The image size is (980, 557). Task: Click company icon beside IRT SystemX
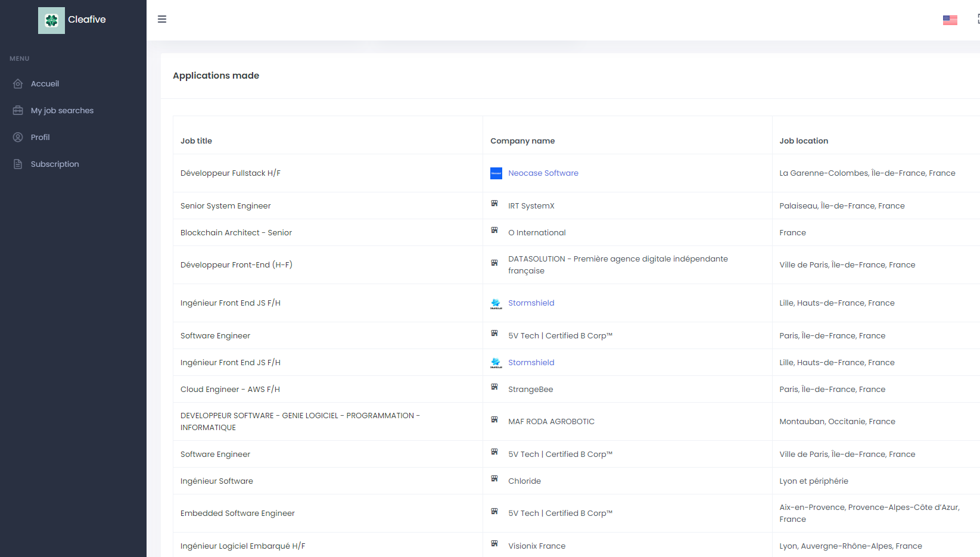click(494, 204)
